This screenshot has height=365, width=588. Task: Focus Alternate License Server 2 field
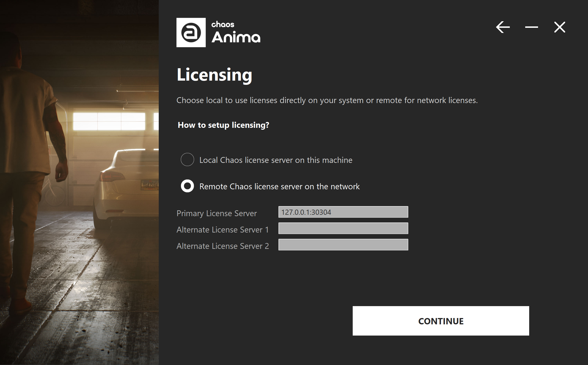(343, 245)
